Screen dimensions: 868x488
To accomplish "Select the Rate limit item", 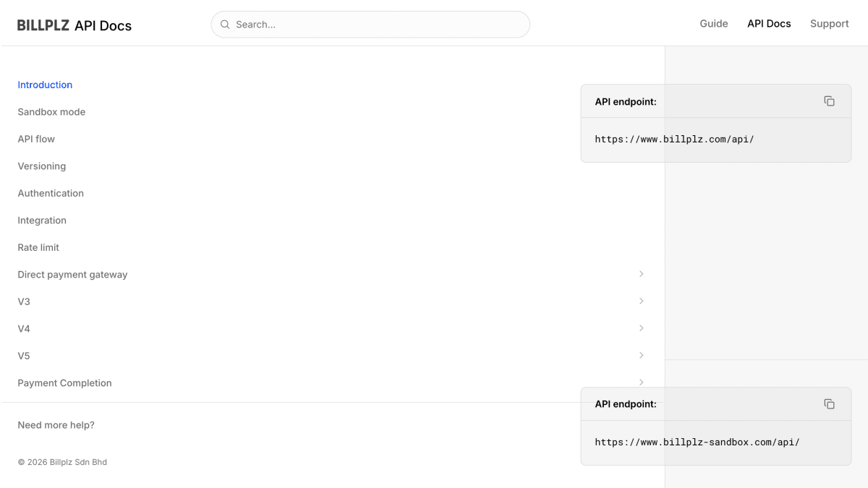I will [38, 247].
